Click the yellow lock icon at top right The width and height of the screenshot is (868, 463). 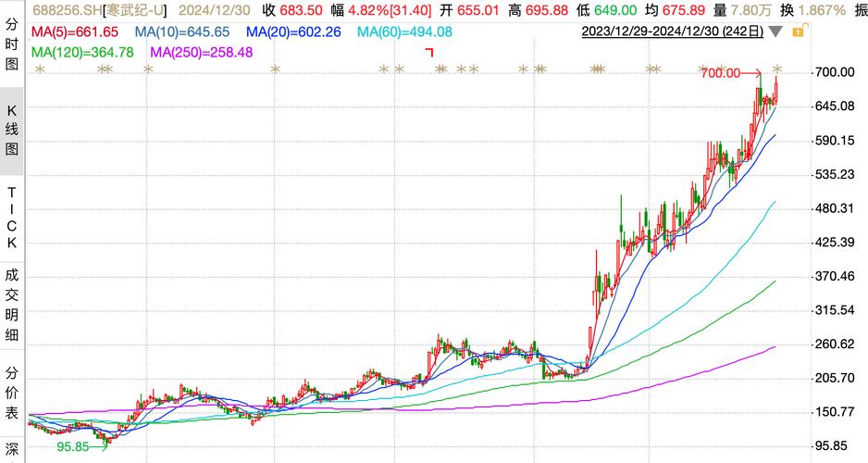[798, 31]
